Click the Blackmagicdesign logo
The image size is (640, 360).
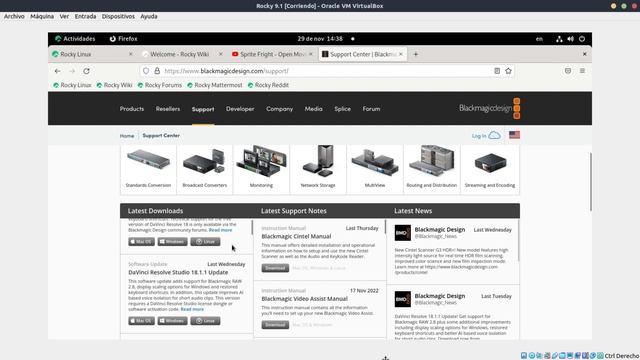tap(489, 109)
